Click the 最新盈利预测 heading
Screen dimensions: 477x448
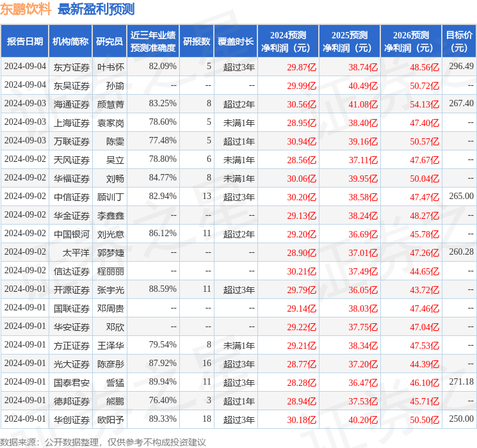pos(96,9)
